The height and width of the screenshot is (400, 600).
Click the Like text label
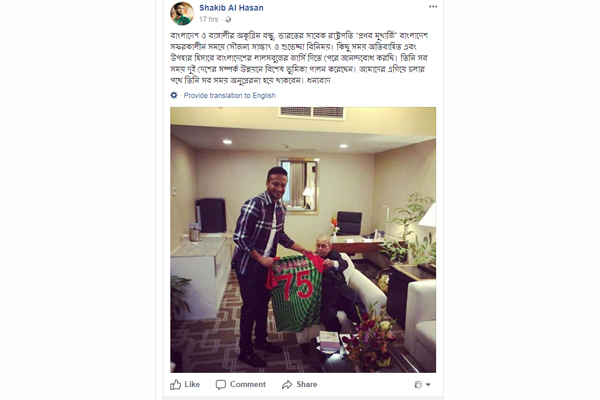tap(192, 384)
